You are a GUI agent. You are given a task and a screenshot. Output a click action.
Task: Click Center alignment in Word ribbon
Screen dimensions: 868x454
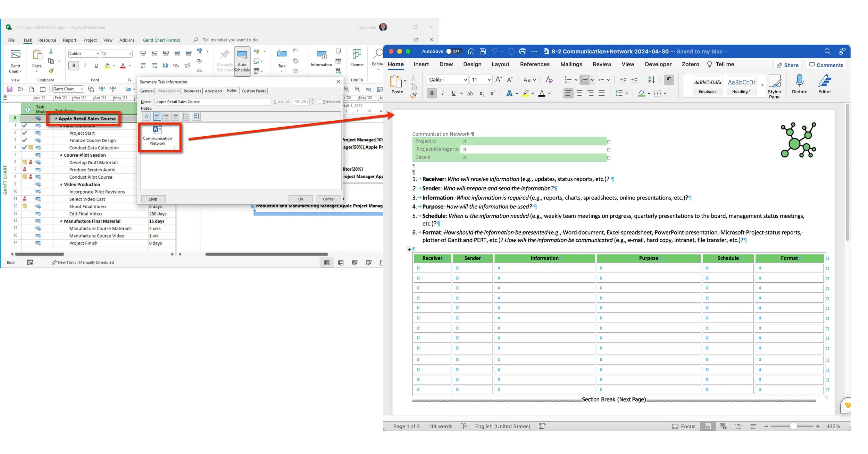click(579, 93)
